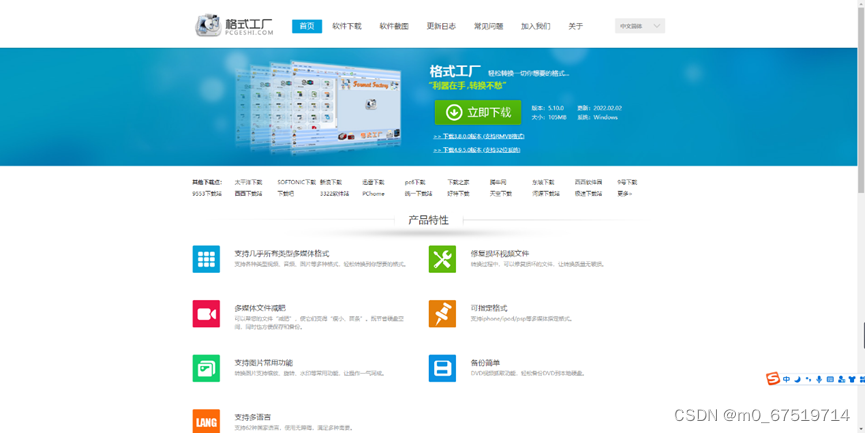Click the Sogou microphone voice input icon

click(x=819, y=379)
